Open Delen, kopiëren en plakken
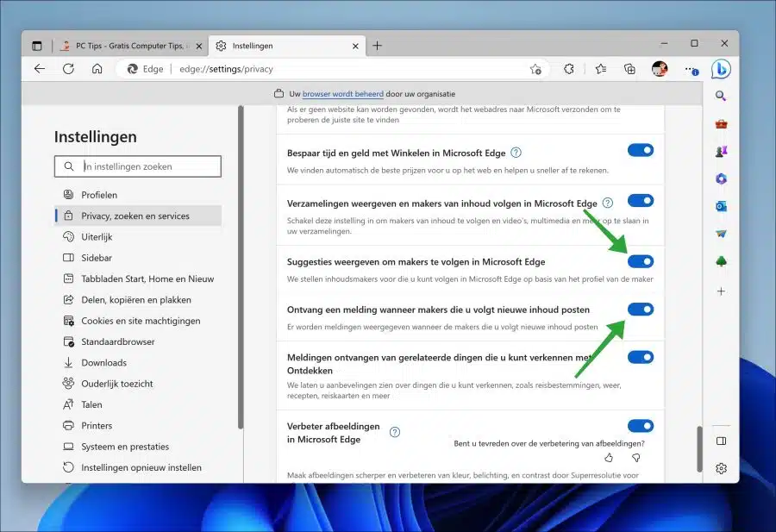Screen dimensions: 776x532 pos(138,300)
